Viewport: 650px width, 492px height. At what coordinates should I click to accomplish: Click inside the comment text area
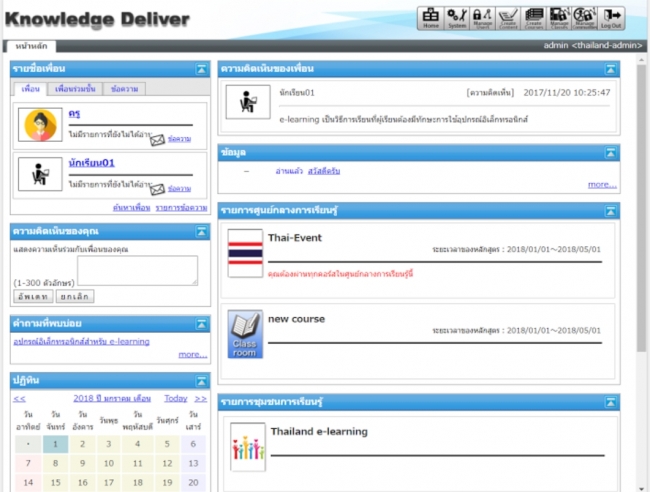pyautogui.click(x=137, y=271)
